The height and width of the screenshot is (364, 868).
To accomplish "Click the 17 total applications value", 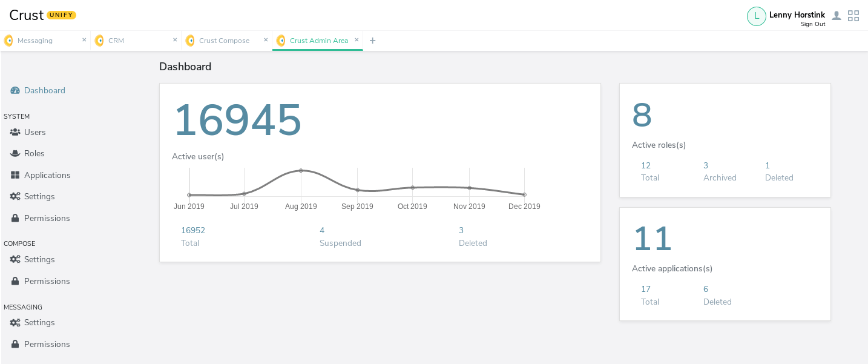I will click(x=646, y=289).
